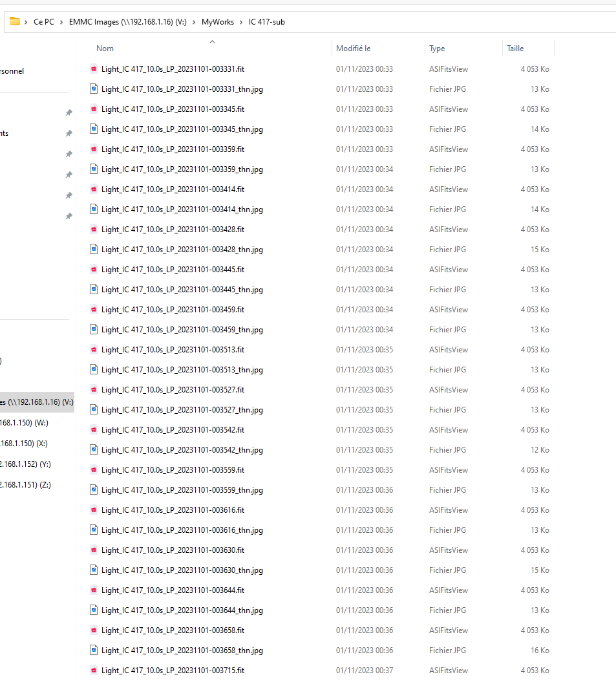Select network drive (V:) in navigation pane
616x688 pixels.
tap(37, 402)
